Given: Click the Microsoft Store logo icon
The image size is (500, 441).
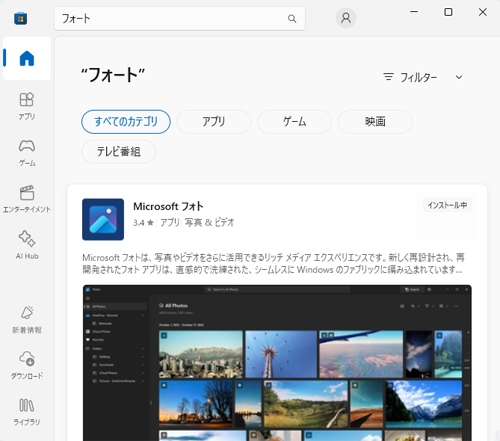Looking at the screenshot, I should [20, 18].
